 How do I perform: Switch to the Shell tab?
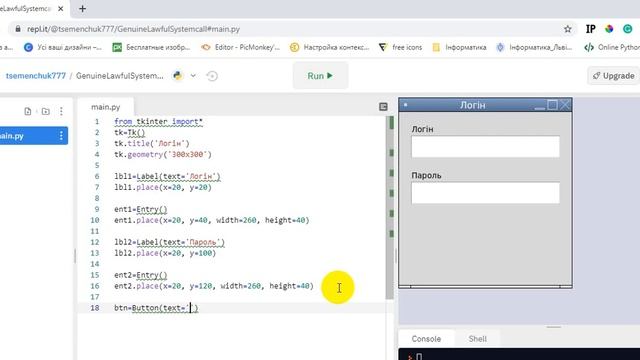(478, 339)
